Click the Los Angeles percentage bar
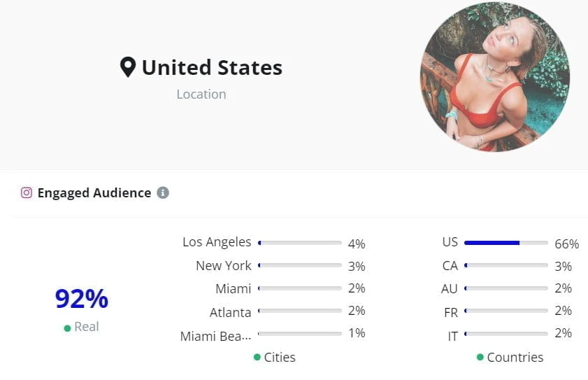 pos(299,243)
